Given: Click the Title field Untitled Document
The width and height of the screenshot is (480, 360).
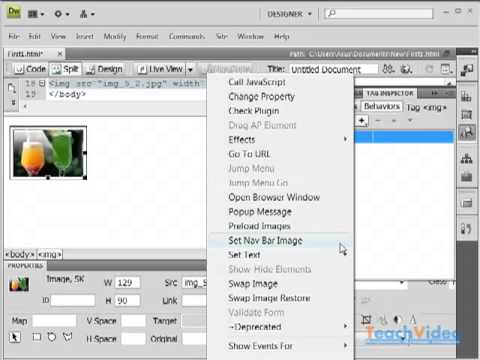Looking at the screenshot, I should [334, 69].
